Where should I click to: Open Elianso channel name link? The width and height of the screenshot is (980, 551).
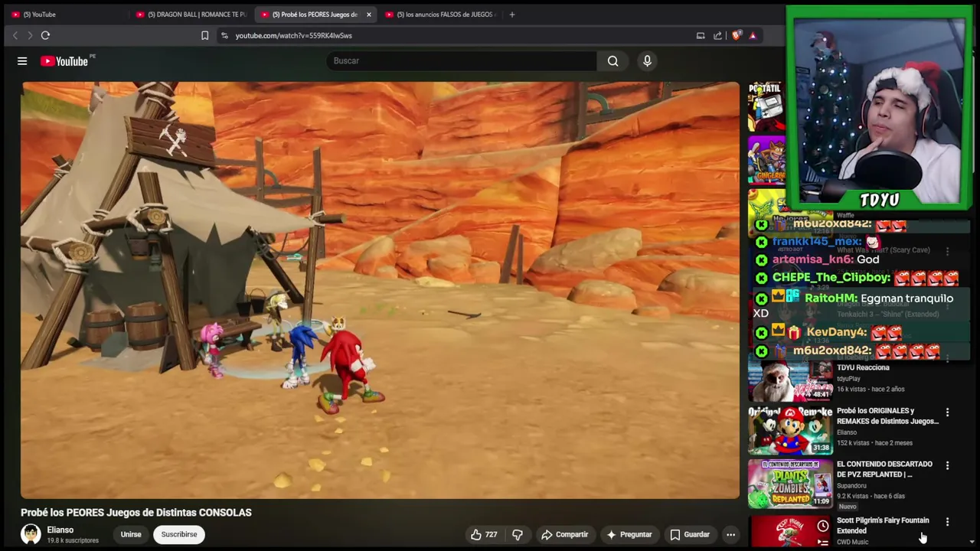pos(60,530)
